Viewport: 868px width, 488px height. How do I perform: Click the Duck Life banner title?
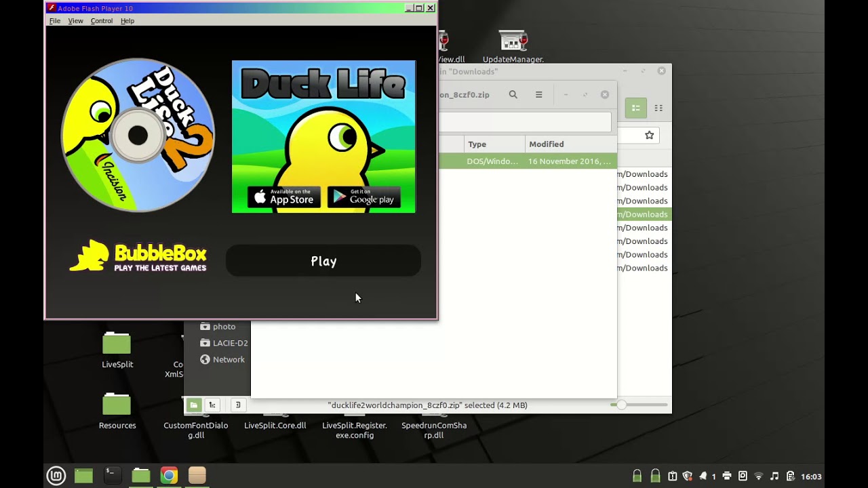click(323, 83)
